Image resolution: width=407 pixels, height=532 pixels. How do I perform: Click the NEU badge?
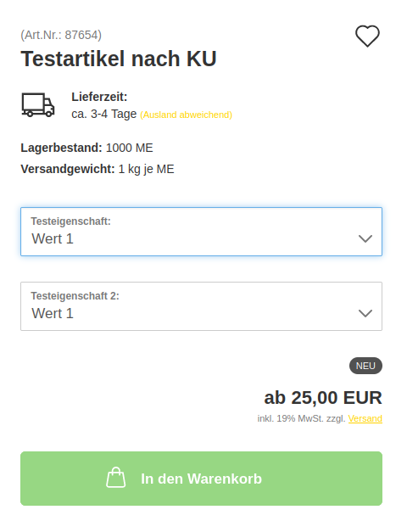click(x=365, y=366)
